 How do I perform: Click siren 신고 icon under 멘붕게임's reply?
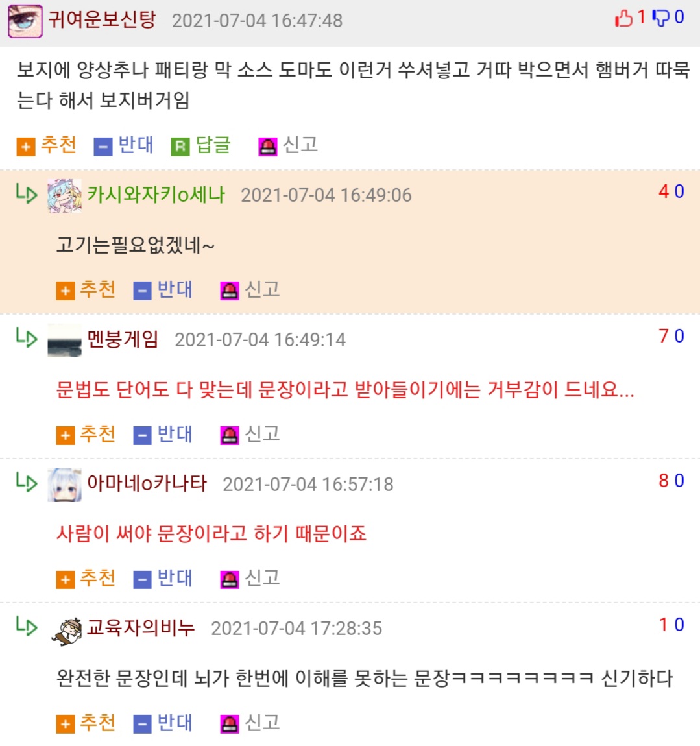tap(230, 435)
